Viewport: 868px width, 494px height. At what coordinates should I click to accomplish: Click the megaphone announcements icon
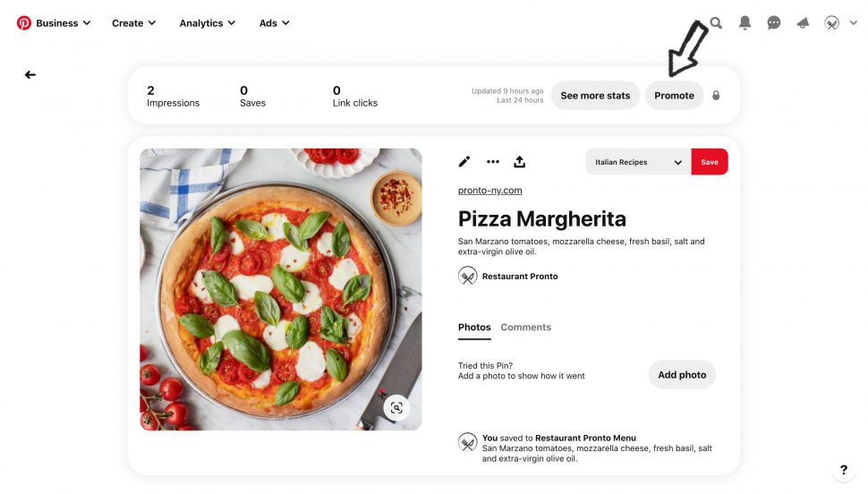(803, 23)
